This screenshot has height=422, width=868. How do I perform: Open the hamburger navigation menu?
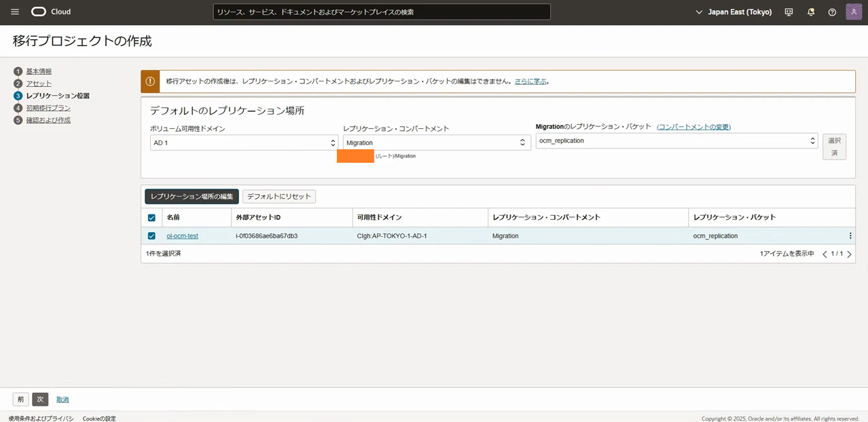15,12
